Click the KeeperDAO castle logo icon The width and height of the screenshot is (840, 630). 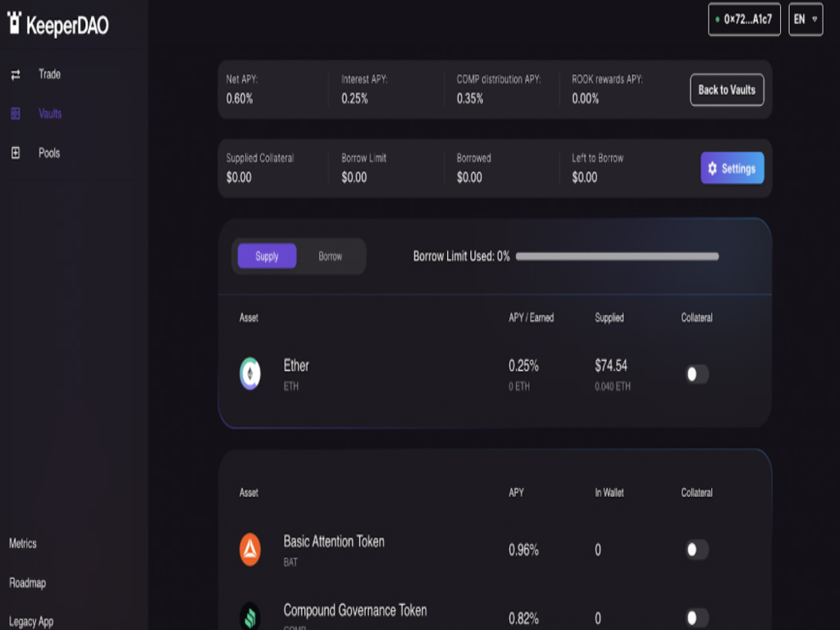(x=14, y=23)
